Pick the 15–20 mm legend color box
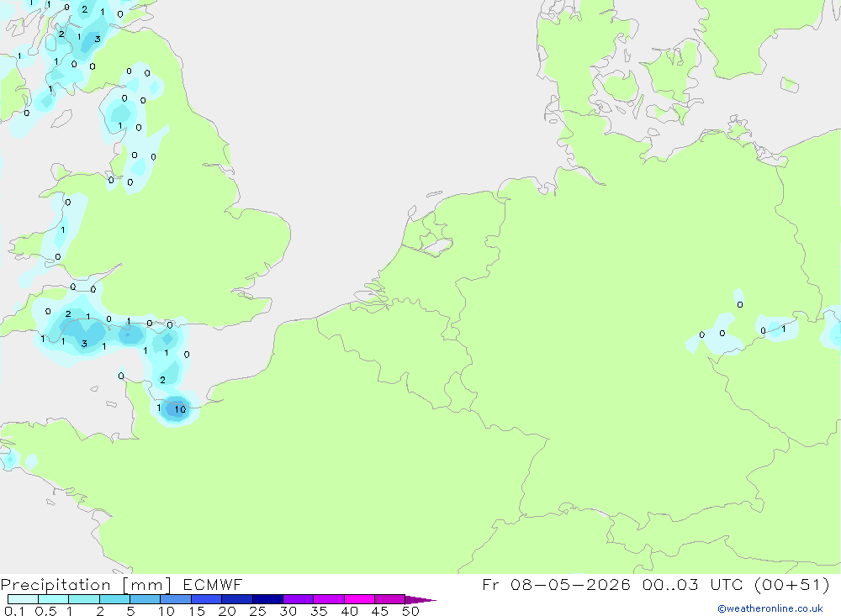This screenshot has height=616, width=841. point(207,599)
